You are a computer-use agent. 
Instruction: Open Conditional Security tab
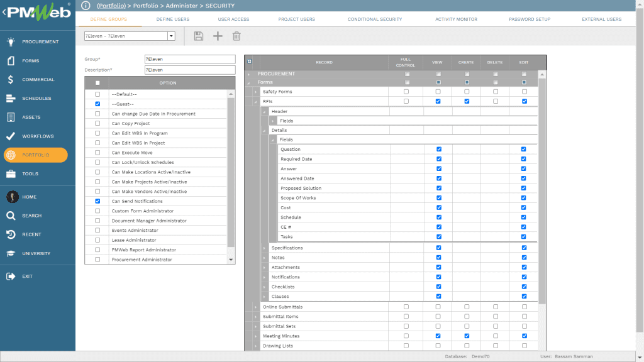pos(375,19)
